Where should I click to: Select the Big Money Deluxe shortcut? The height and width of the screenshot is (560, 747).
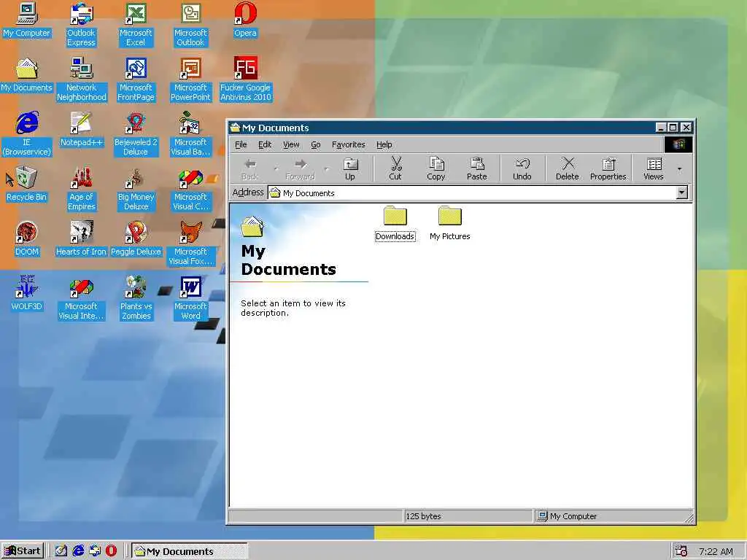136,189
